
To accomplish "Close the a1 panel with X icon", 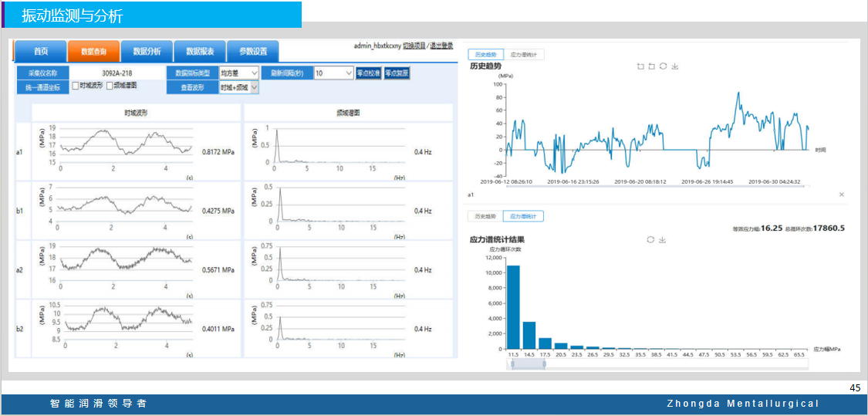I will [x=842, y=195].
